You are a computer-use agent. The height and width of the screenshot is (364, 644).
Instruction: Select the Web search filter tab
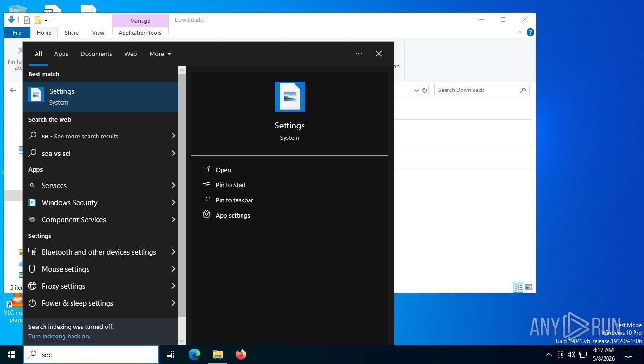(x=131, y=54)
